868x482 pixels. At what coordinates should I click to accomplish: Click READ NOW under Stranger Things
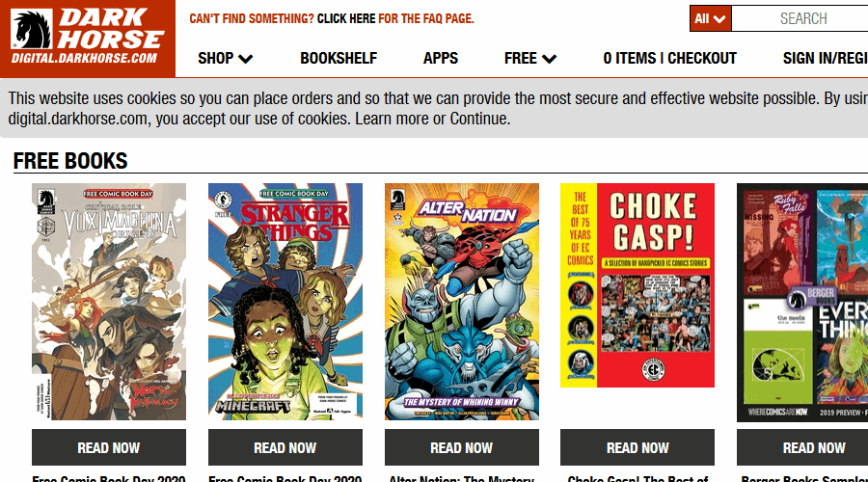(285, 447)
